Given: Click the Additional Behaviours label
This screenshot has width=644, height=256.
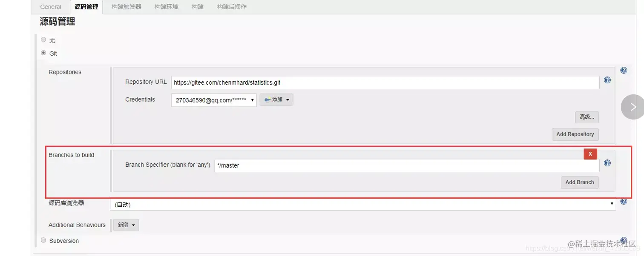Looking at the screenshot, I should tap(77, 225).
